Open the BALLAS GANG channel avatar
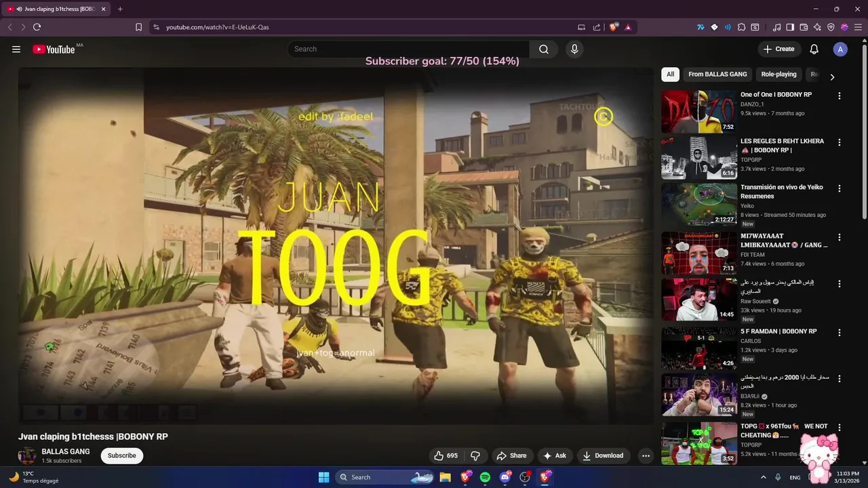868x488 pixels. [27, 455]
